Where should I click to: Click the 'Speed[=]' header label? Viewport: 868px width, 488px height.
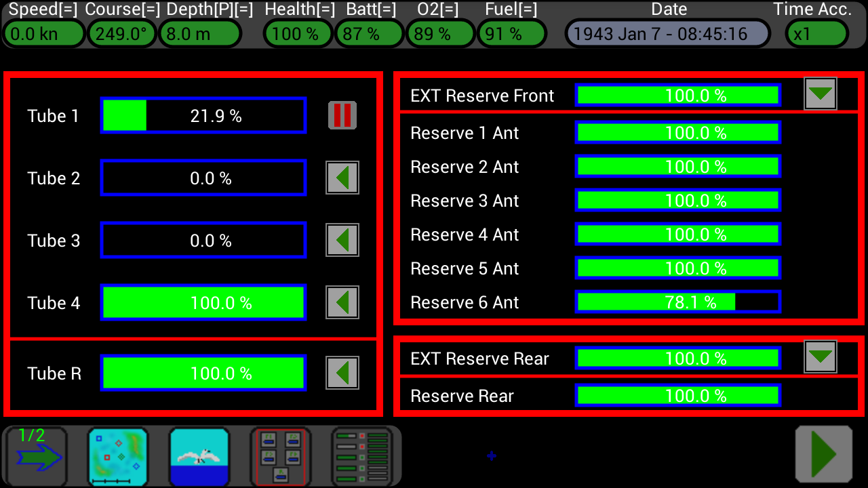pyautogui.click(x=43, y=9)
